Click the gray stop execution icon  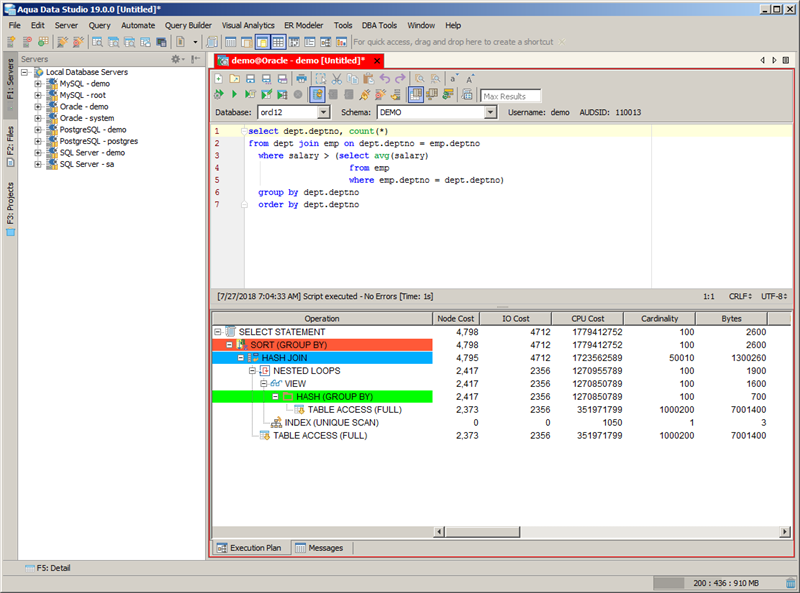pos(298,94)
